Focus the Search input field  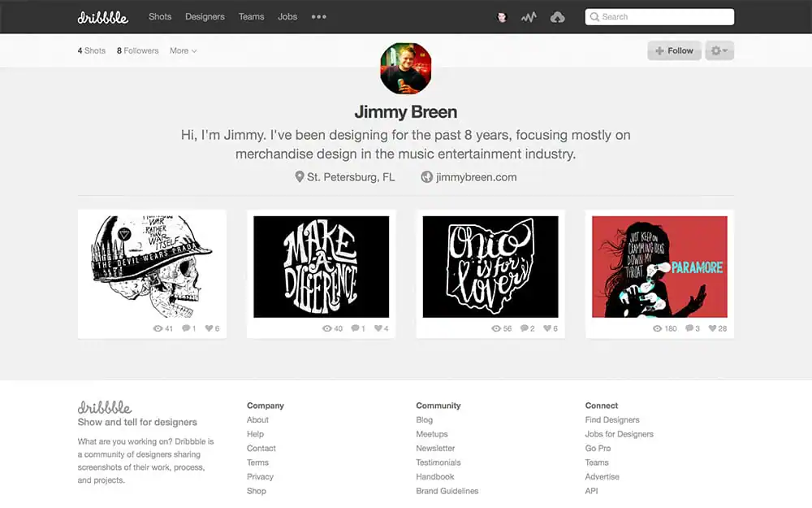click(x=659, y=16)
